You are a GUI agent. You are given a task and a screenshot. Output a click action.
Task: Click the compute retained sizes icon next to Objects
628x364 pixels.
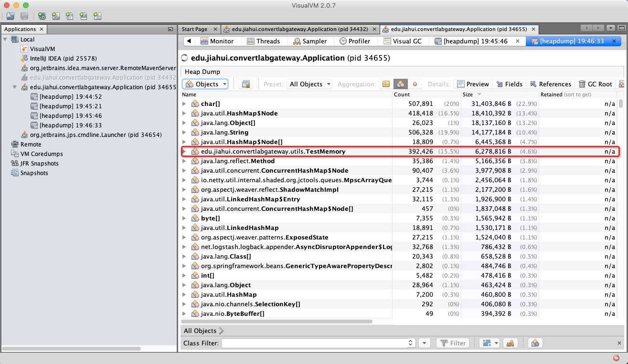pyautogui.click(x=246, y=84)
